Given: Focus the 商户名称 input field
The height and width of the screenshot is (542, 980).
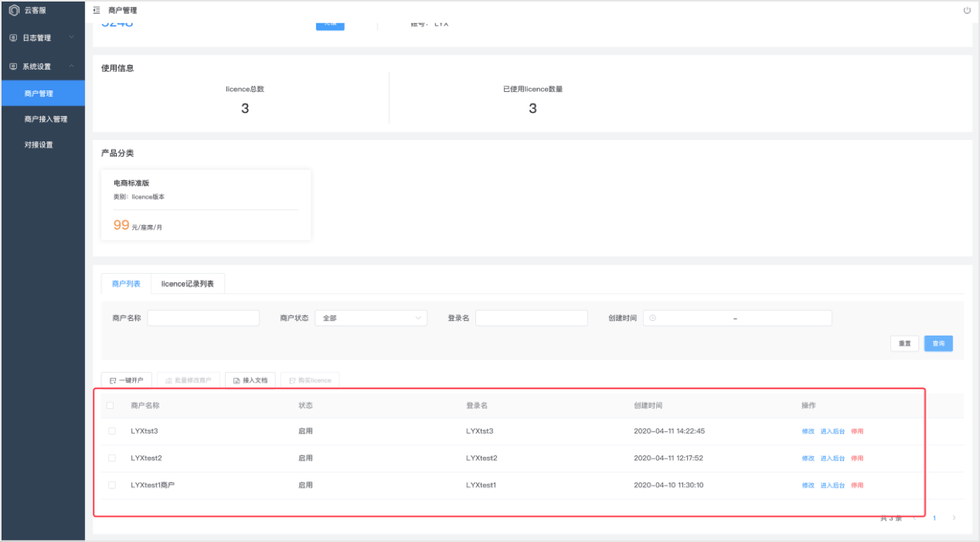Looking at the screenshot, I should 203,318.
